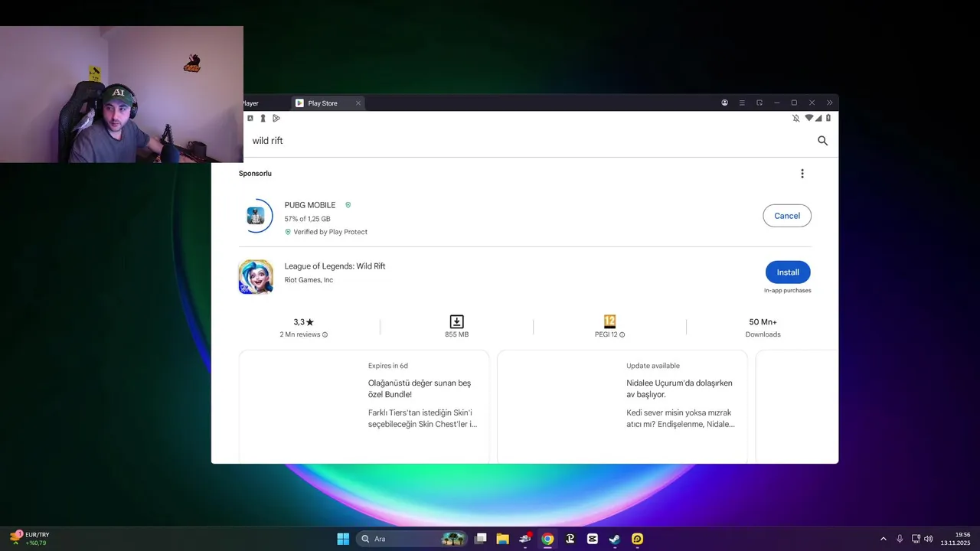Click the battery icon in Android status bar

tap(828, 118)
